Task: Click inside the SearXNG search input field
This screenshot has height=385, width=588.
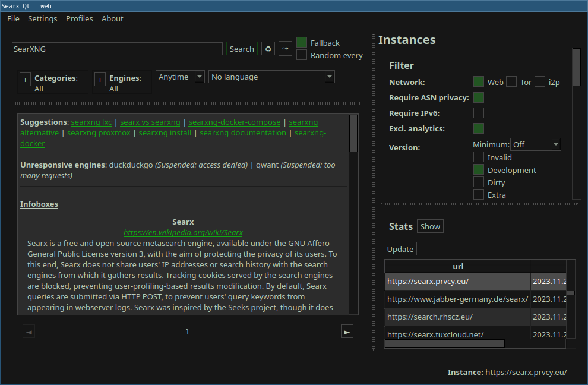Action: coord(117,49)
